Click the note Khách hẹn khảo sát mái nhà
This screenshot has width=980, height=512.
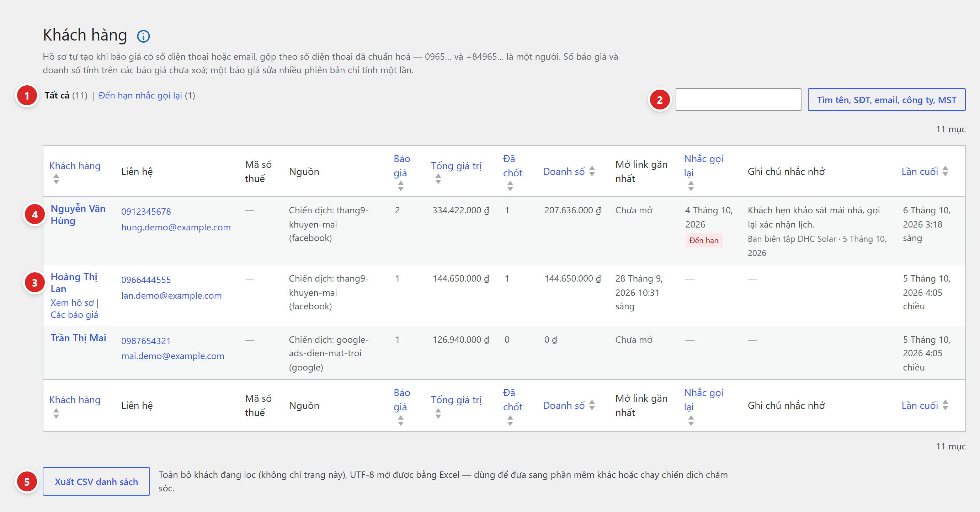click(x=813, y=217)
